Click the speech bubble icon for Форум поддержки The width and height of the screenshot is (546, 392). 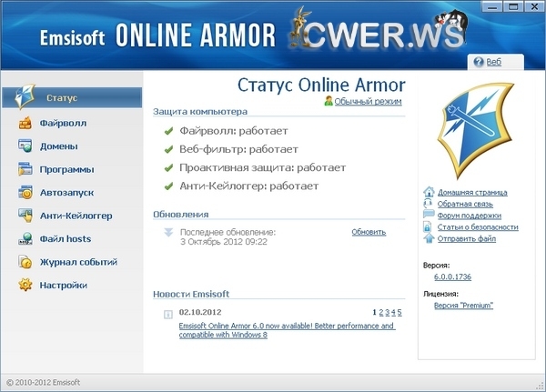(429, 215)
